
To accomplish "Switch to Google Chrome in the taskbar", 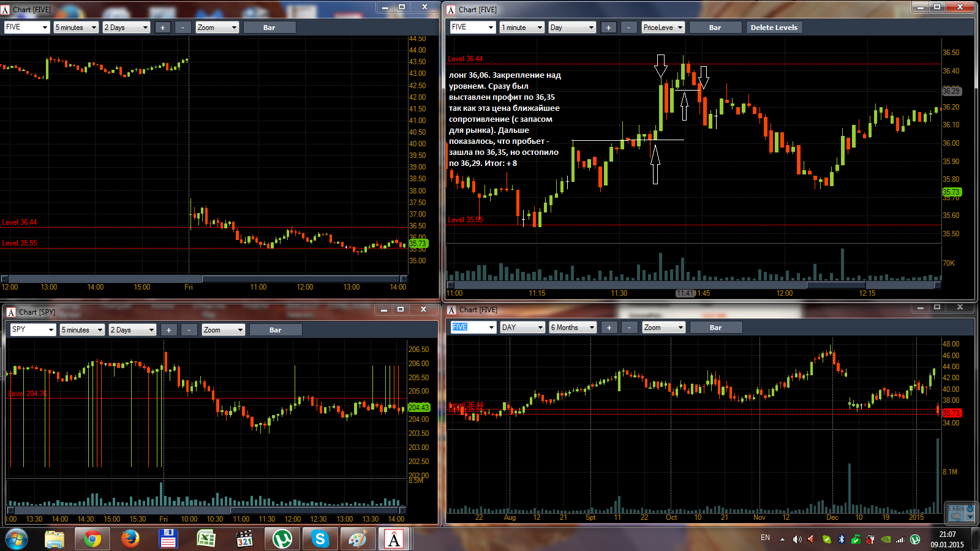I will [x=92, y=539].
